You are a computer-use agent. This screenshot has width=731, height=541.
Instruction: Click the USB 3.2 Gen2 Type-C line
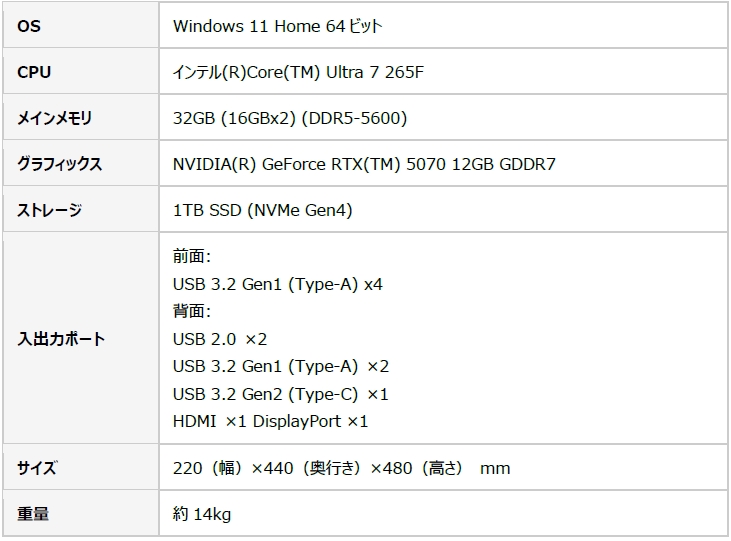(x=280, y=394)
